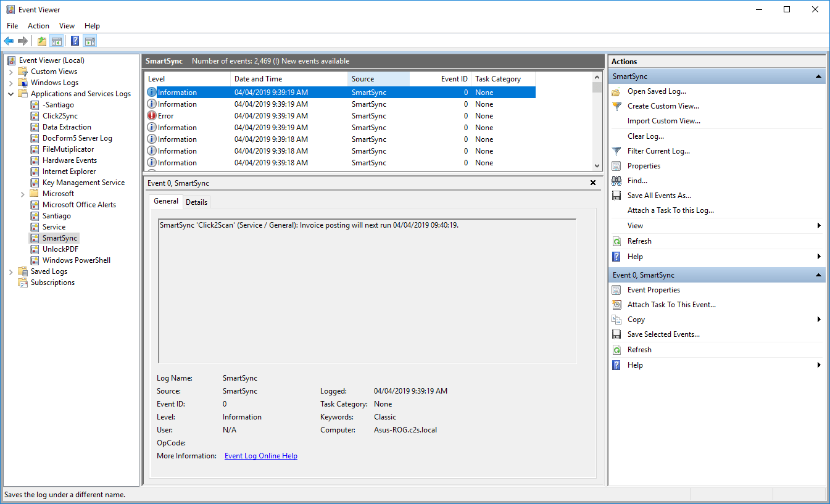Collapse the Event 0, SmartSync actions section
Image resolution: width=830 pixels, height=504 pixels.
click(x=818, y=275)
